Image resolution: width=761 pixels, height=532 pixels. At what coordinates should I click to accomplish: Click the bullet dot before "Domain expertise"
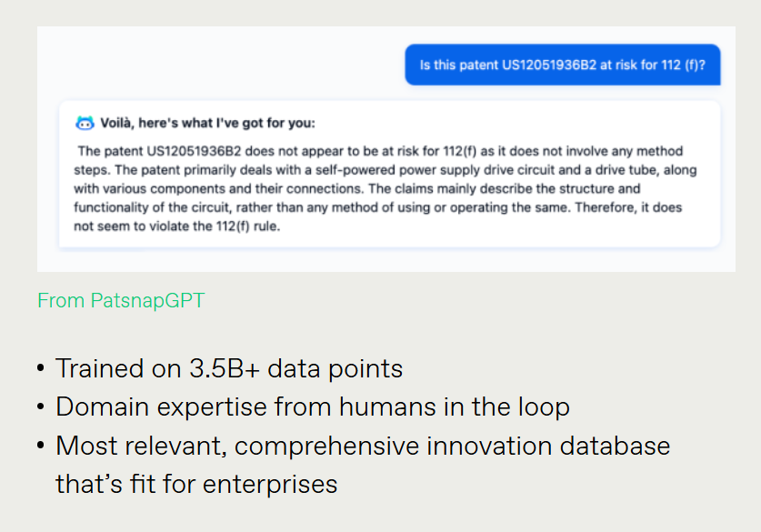tap(41, 407)
